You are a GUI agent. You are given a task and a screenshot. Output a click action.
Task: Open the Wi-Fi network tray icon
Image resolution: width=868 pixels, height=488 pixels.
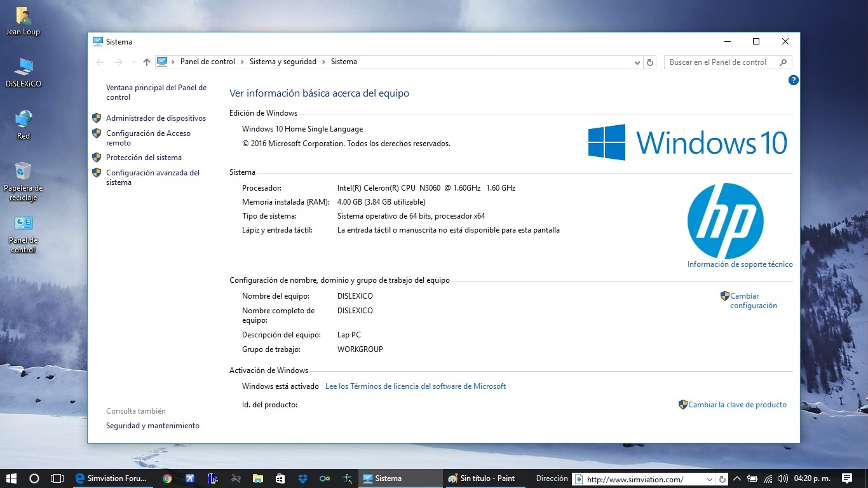coord(768,478)
